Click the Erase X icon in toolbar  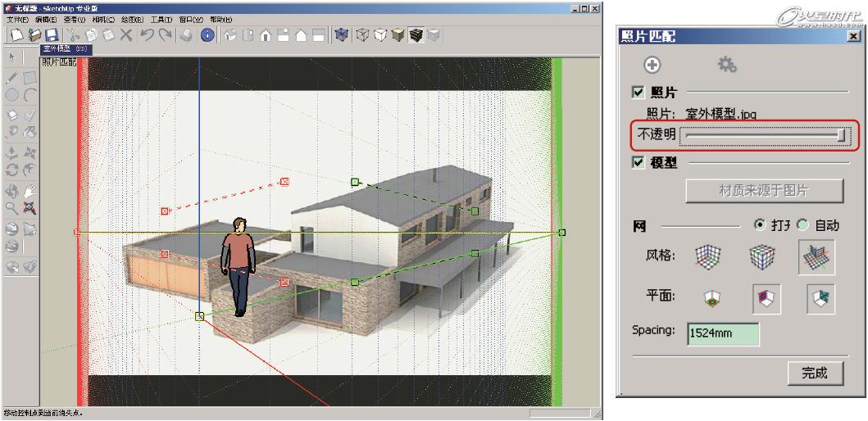pos(126,35)
